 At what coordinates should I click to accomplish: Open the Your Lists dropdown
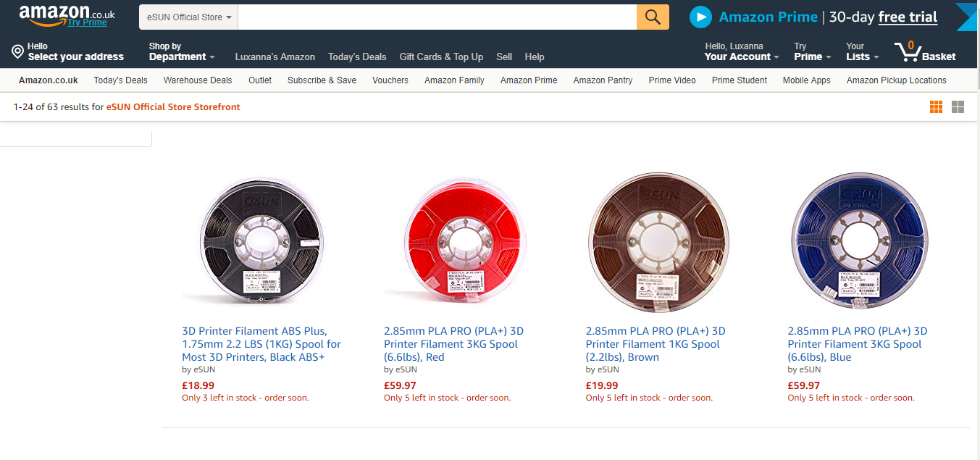pos(862,51)
